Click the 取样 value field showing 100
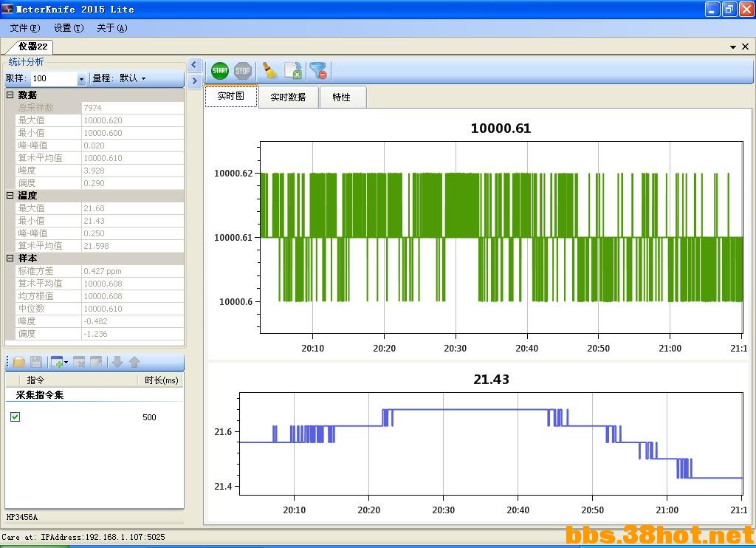This screenshot has width=756, height=548. coord(54,78)
